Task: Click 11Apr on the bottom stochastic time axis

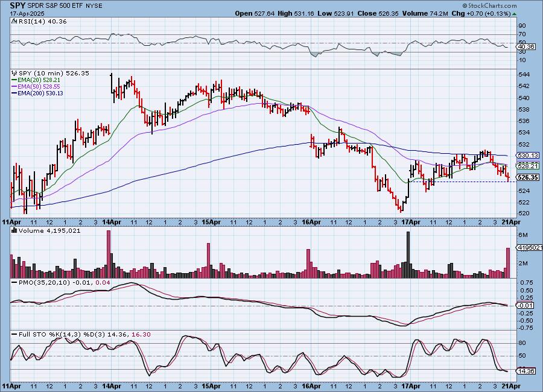Action: pos(11,386)
